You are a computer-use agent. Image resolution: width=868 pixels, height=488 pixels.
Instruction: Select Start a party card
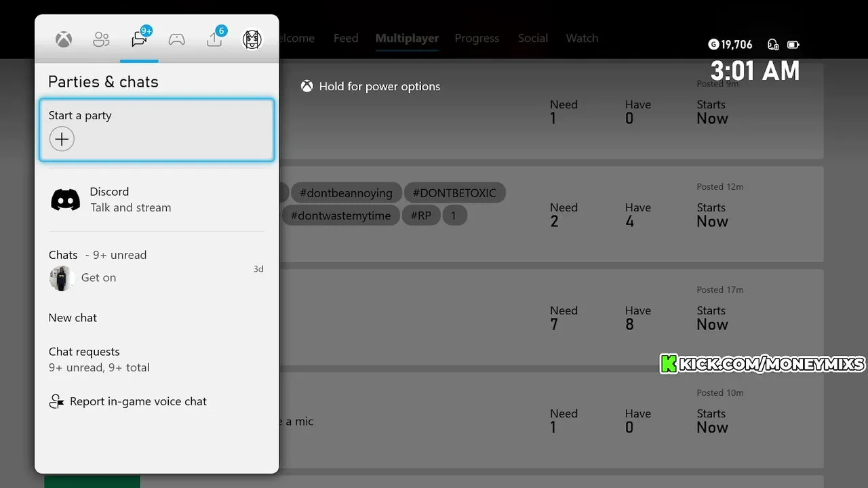point(157,130)
